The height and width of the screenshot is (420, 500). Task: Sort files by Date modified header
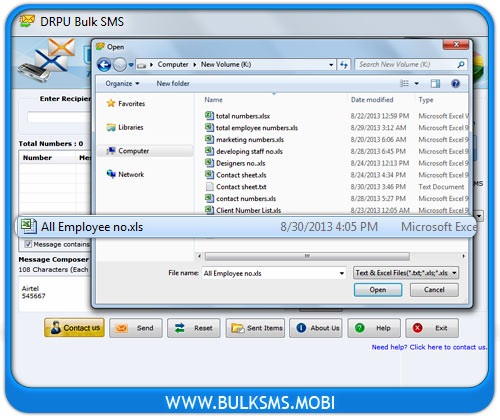pyautogui.click(x=372, y=100)
